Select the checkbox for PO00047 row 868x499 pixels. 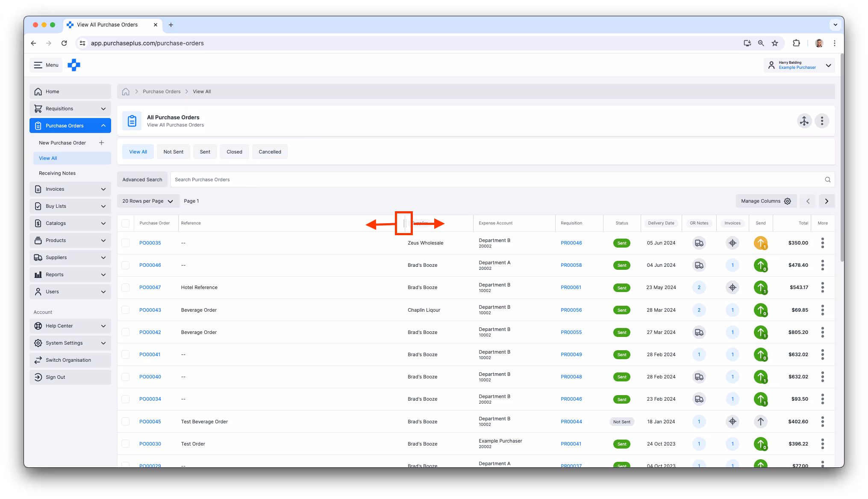click(125, 287)
